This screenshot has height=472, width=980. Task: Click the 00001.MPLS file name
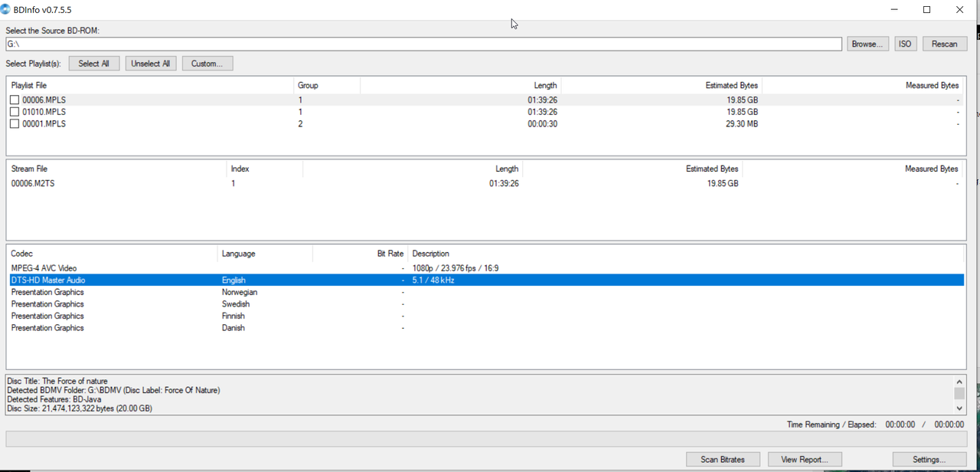click(x=44, y=123)
